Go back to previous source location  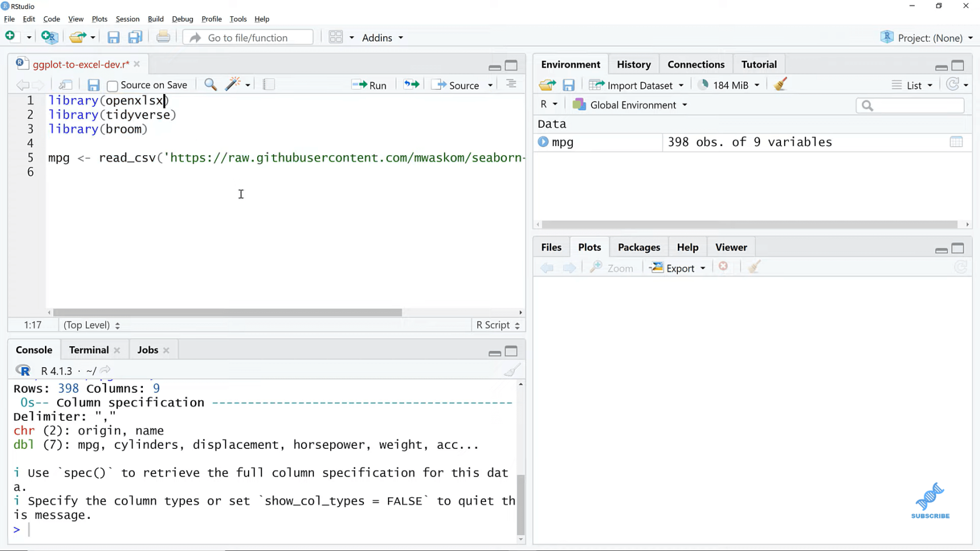tap(22, 85)
